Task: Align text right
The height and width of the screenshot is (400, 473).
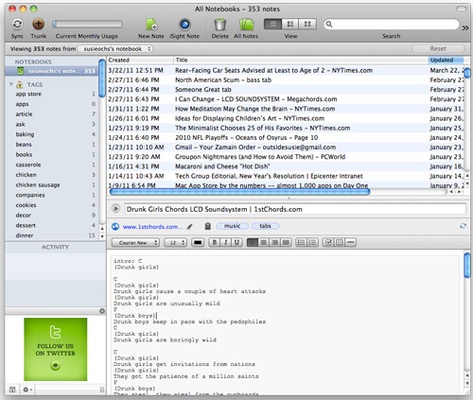Action: click(275, 243)
